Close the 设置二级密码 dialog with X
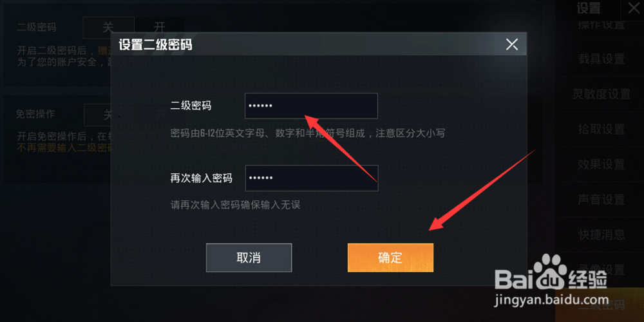 (x=512, y=44)
